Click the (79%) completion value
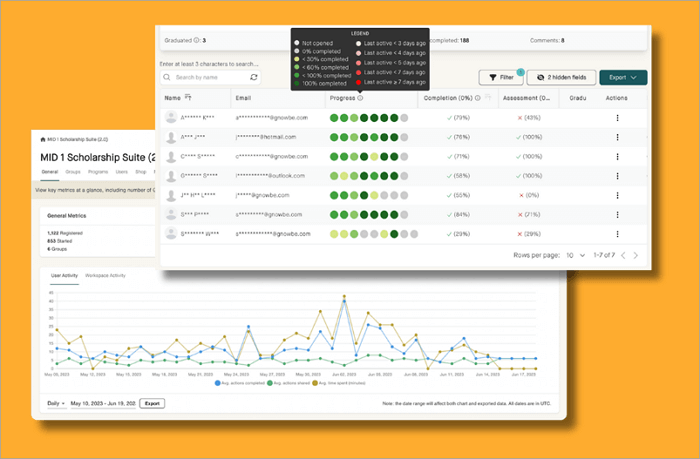 pyautogui.click(x=462, y=118)
